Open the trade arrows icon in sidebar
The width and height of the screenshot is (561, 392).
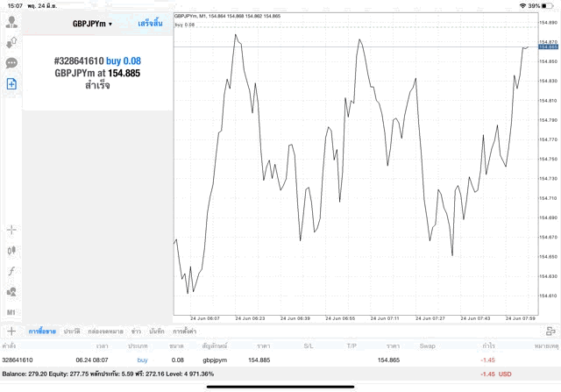11,43
